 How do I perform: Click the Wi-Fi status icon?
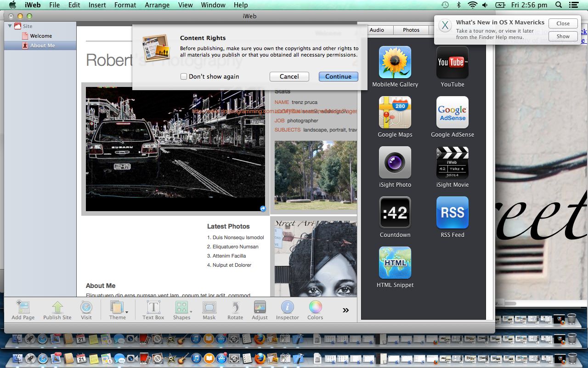coord(472,5)
